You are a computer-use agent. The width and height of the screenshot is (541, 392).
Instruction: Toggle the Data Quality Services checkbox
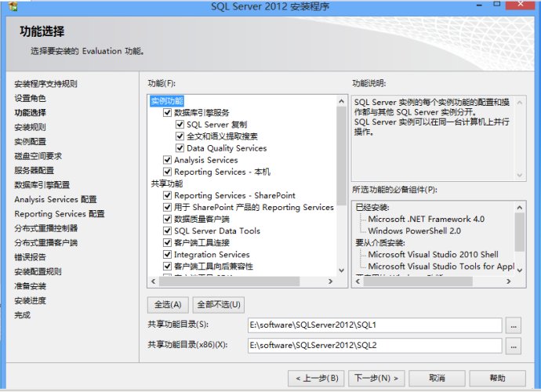(x=180, y=148)
